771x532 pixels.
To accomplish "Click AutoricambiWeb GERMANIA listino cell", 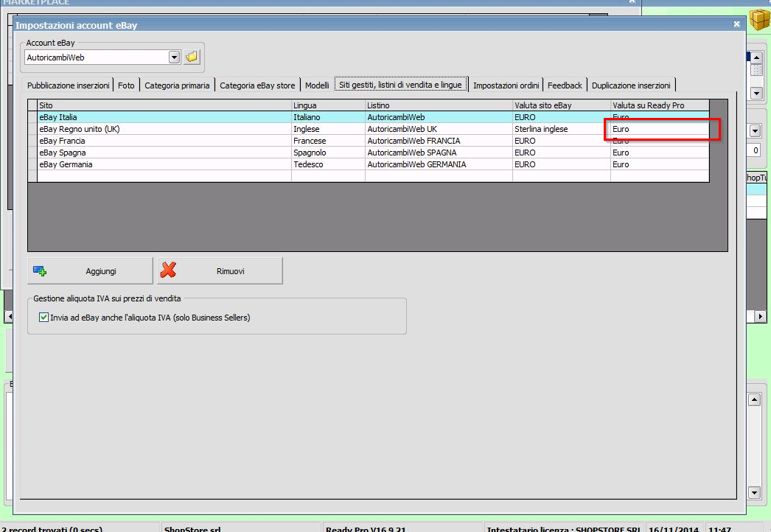I will (439, 164).
